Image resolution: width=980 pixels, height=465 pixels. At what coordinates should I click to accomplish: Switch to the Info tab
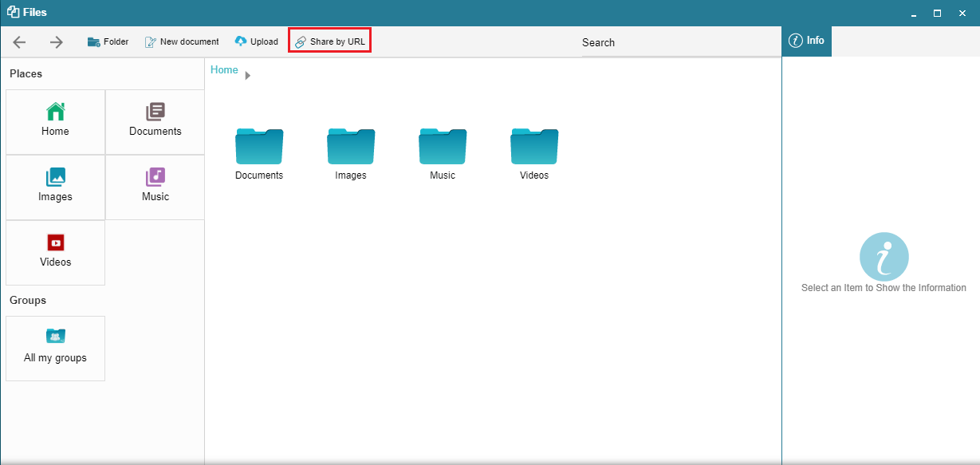coord(806,41)
